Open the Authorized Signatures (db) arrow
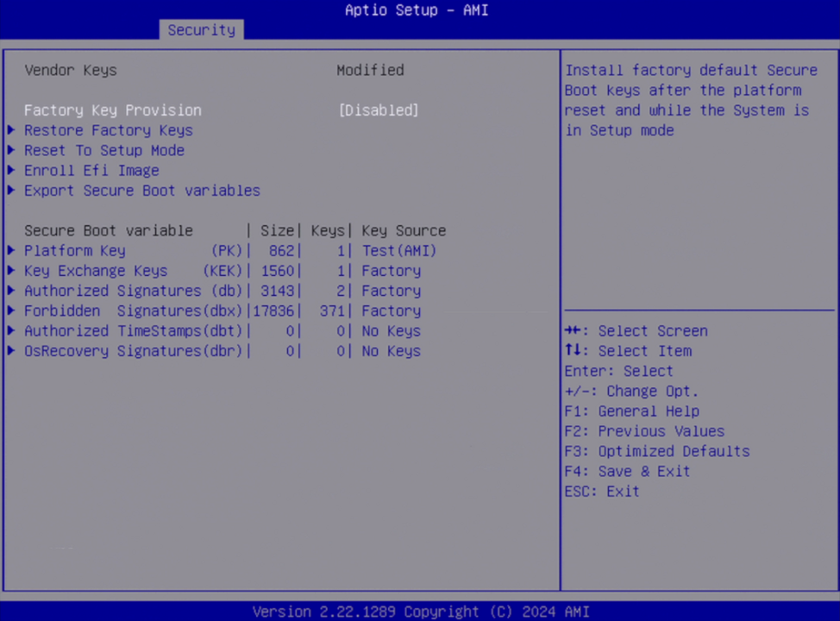 click(10, 291)
